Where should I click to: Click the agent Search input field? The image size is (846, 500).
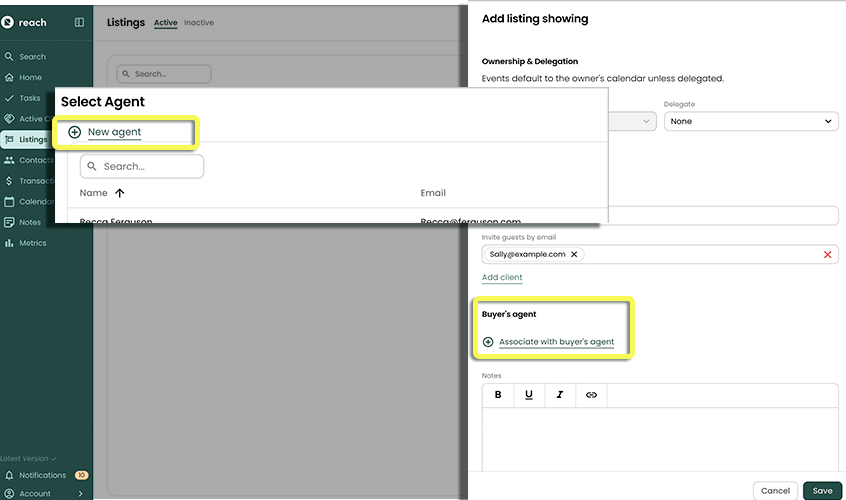tap(150, 166)
